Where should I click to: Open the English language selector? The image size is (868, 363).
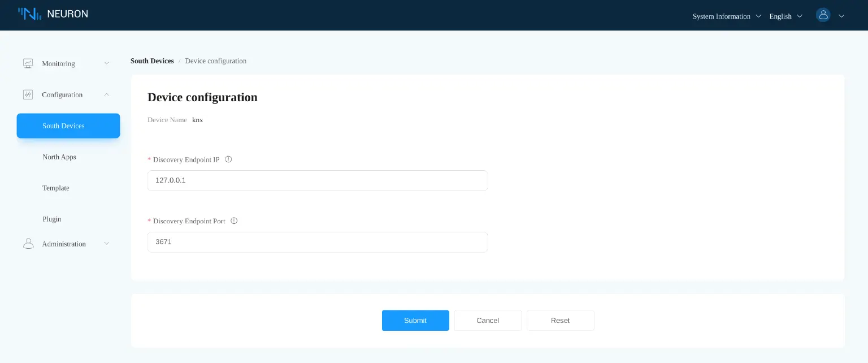tap(784, 16)
